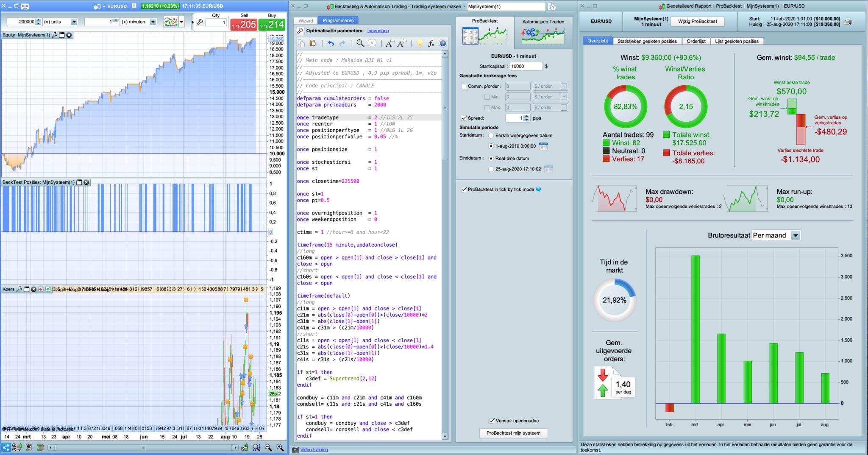This screenshot has width=868, height=455.
Task: Click the Startkapitaal input field
Action: pos(526,66)
